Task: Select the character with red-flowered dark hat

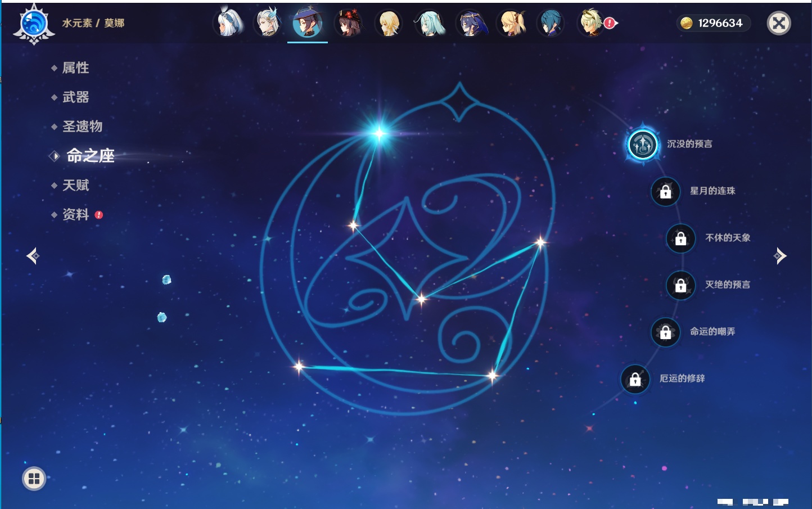Action: click(x=349, y=23)
